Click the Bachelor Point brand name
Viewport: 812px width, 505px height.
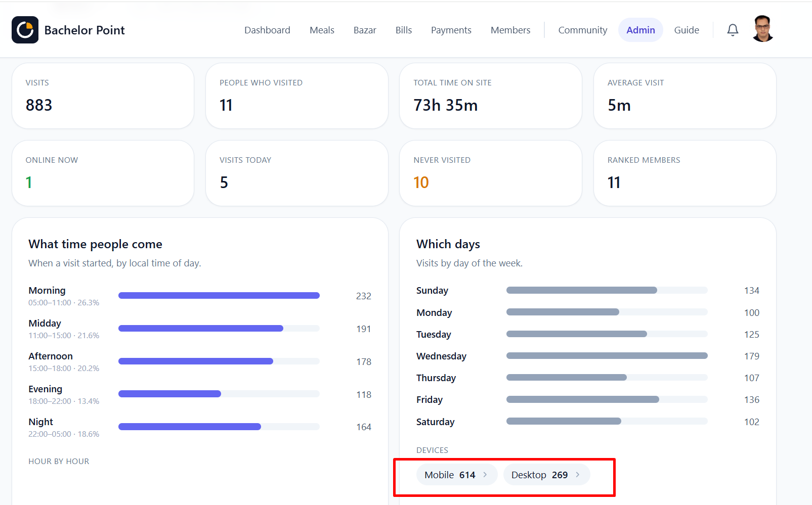84,30
